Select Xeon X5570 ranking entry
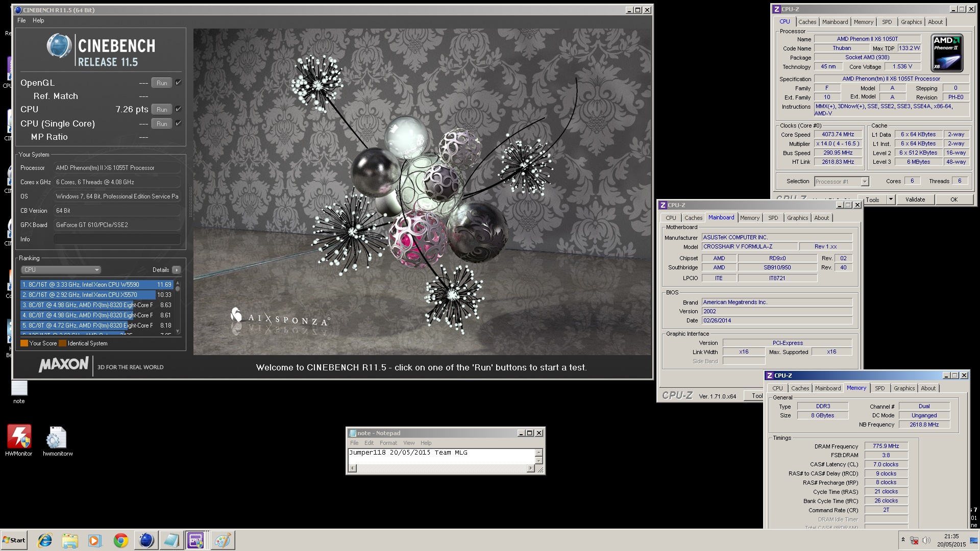Screen dimensions: 980x551 (x=97, y=295)
